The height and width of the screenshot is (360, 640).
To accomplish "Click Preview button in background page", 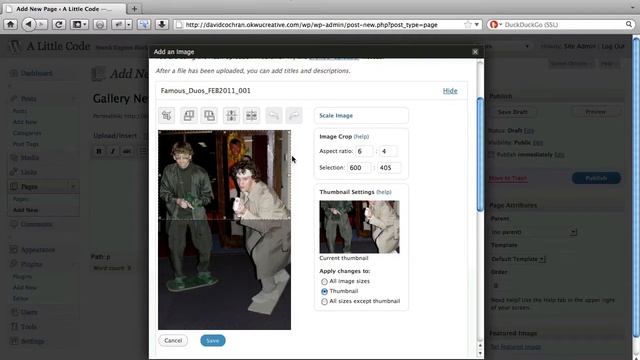I will pyautogui.click(x=596, y=111).
